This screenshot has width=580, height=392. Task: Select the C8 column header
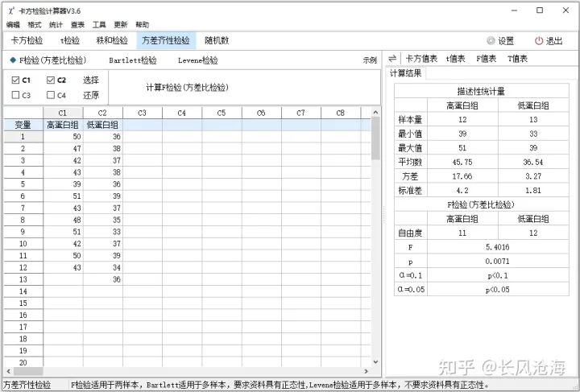coord(341,113)
